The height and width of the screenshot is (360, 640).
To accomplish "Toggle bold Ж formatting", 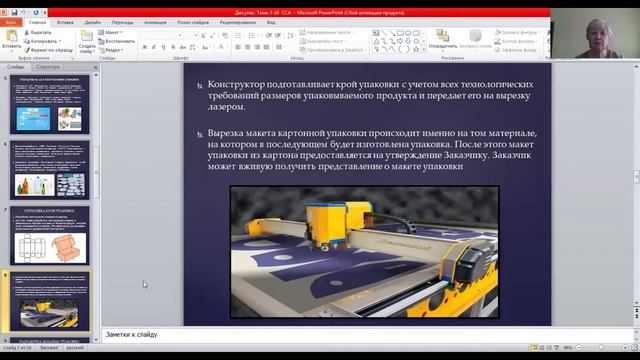I will click(x=144, y=47).
